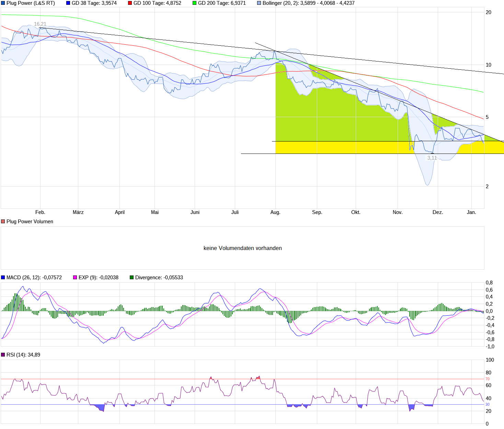
Task: Click the Plug Power Volumen legend swatch
Action: 3,222
